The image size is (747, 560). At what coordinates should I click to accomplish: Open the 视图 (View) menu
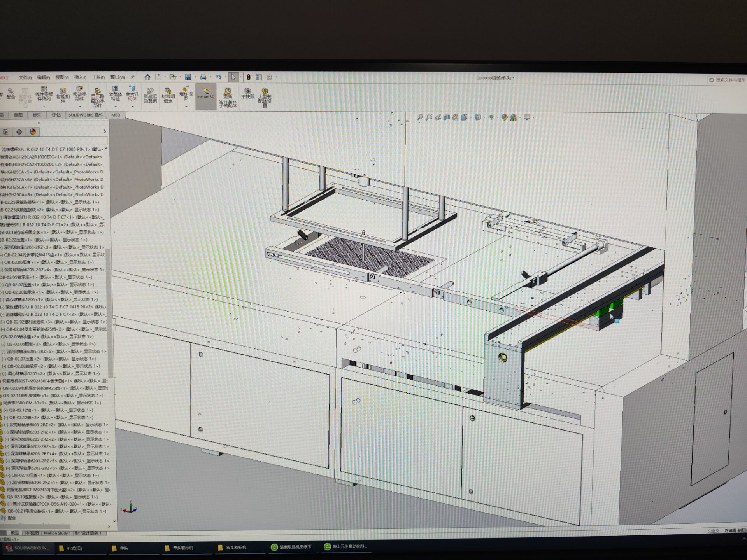(61, 77)
